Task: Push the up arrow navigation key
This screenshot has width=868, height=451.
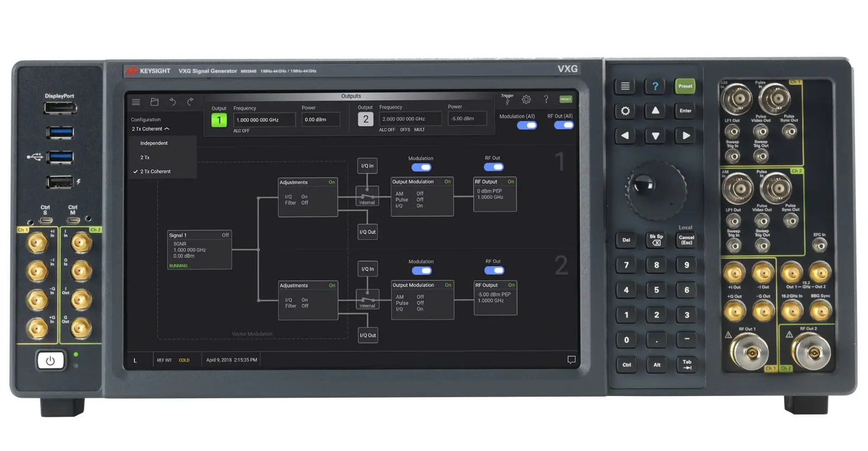Action: 655,110
